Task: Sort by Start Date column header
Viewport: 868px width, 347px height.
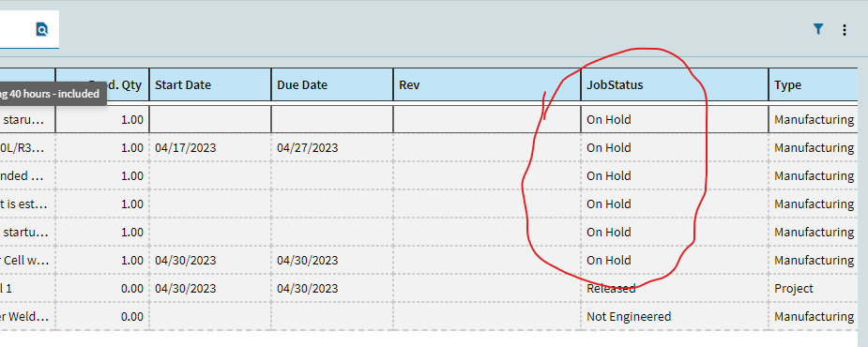Action: pyautogui.click(x=210, y=84)
